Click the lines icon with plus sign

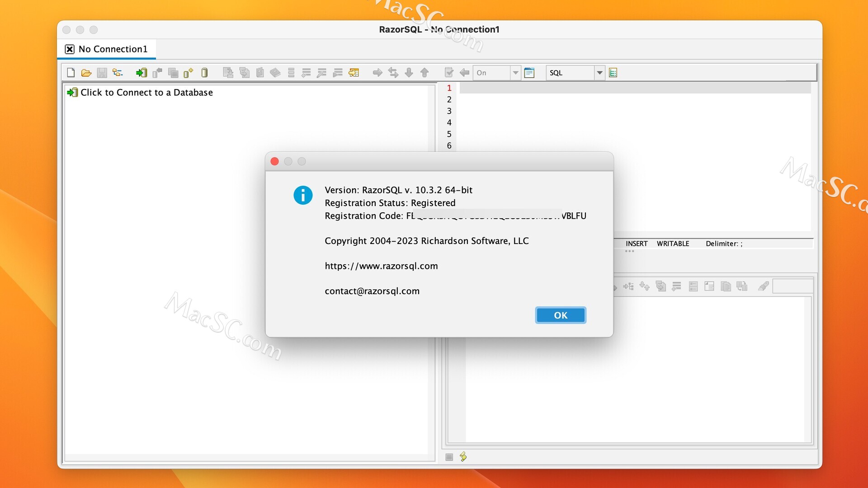tap(306, 73)
